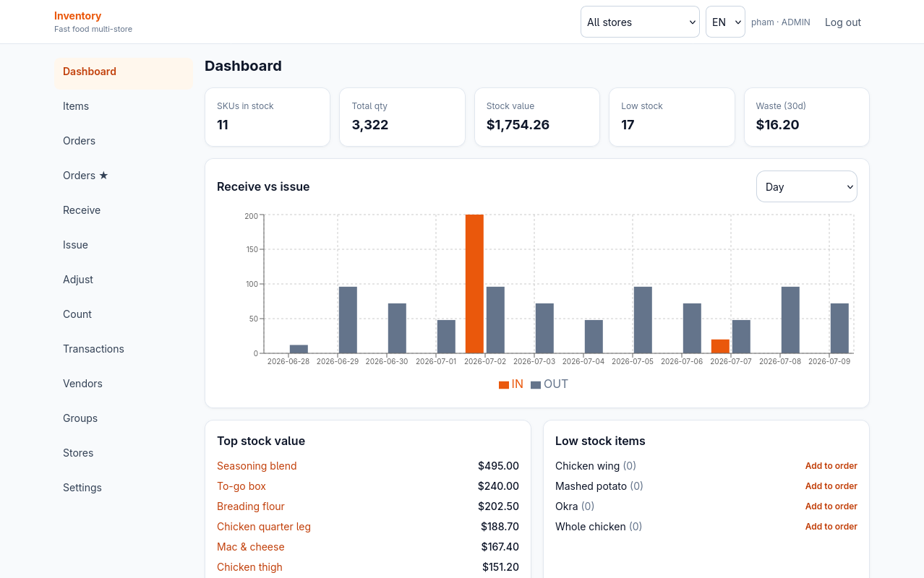Open the Breading flour item link
This screenshot has width=924, height=578.
pos(251,506)
